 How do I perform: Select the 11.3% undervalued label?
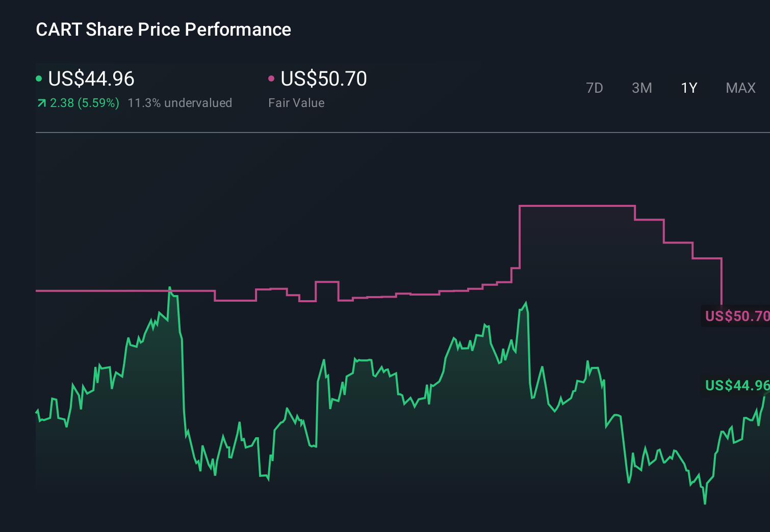coord(181,102)
